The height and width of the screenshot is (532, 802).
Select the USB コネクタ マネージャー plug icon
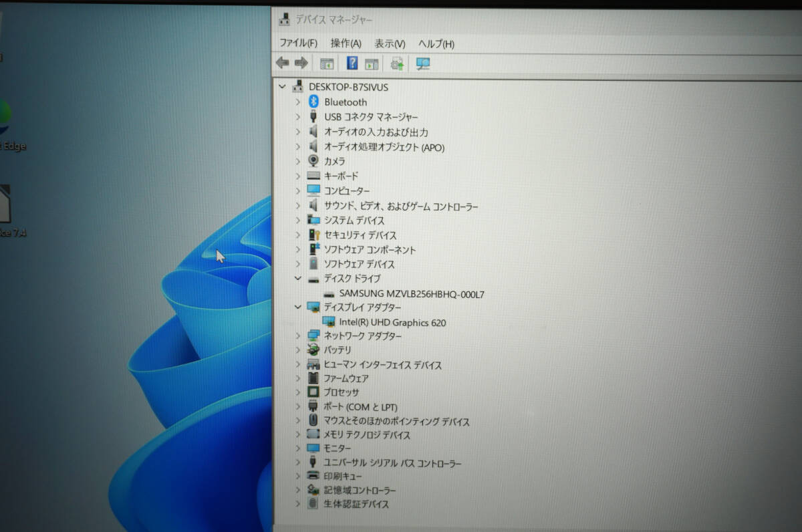click(x=313, y=116)
